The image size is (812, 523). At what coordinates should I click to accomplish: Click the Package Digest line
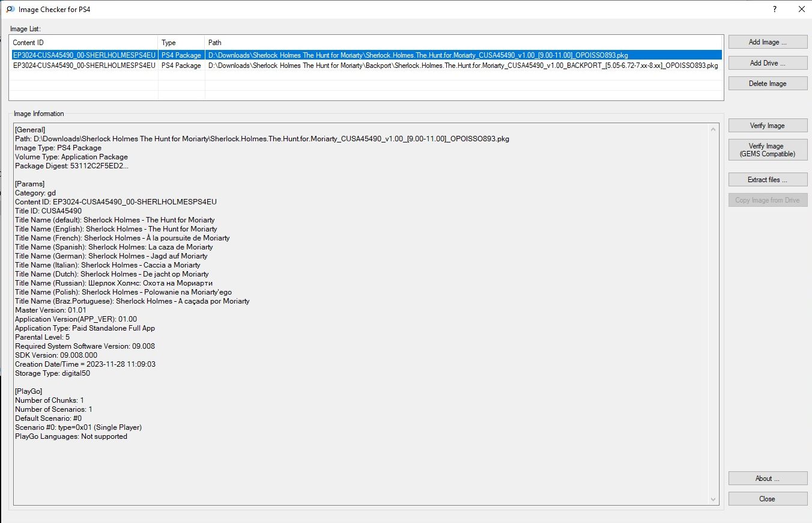[x=71, y=166]
